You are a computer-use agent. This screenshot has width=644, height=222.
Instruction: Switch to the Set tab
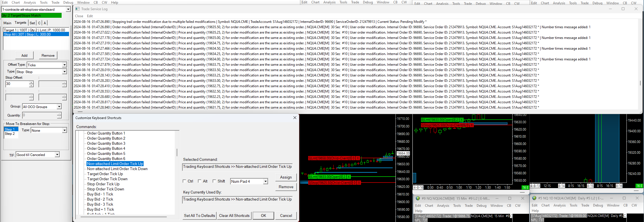coord(32,23)
